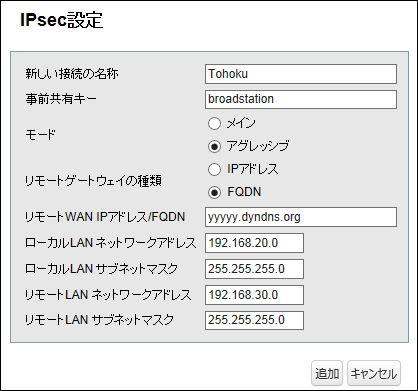Click the 事前共有キー label
Screen dimensions: 418x391
coord(61,99)
